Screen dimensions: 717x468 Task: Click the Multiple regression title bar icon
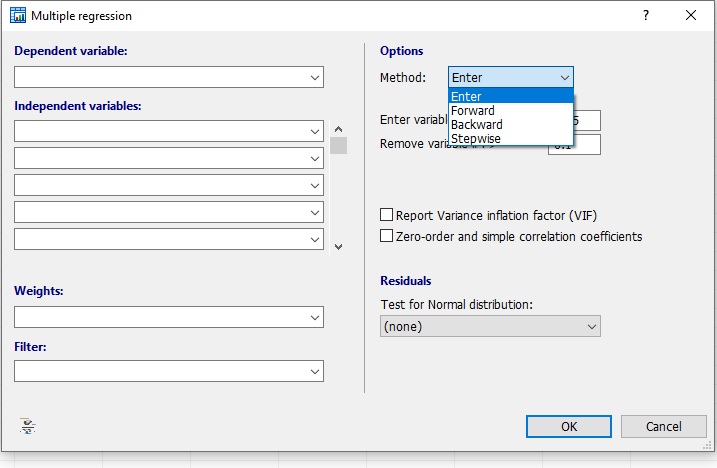17,16
